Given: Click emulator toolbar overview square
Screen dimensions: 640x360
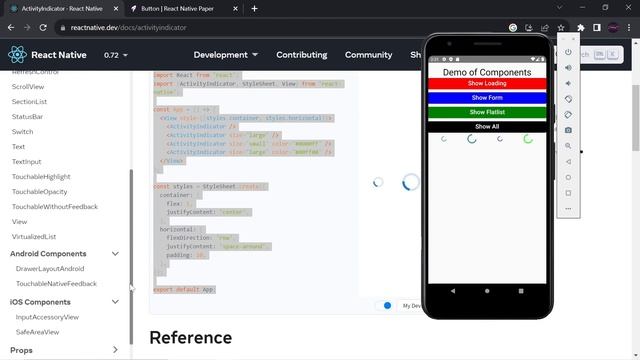Looking at the screenshot, I should tap(568, 193).
